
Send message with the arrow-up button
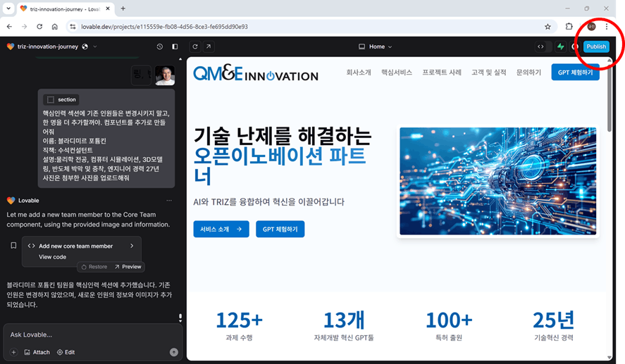[x=174, y=352]
